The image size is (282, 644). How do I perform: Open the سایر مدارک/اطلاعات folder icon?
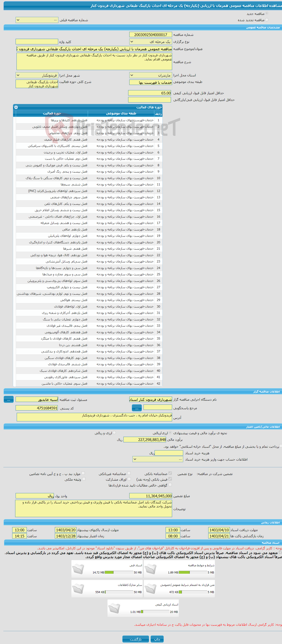pyautogui.click(x=78, y=589)
